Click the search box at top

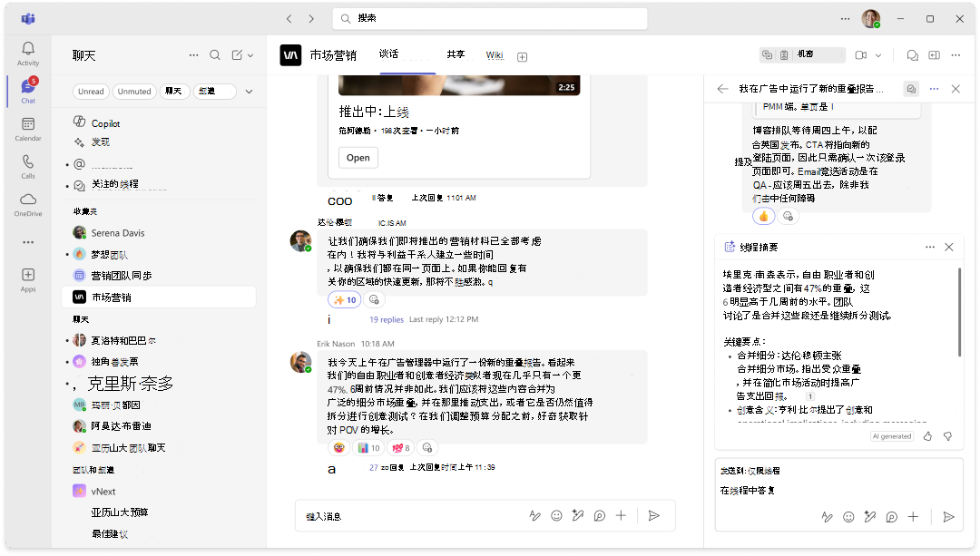pyautogui.click(x=490, y=19)
